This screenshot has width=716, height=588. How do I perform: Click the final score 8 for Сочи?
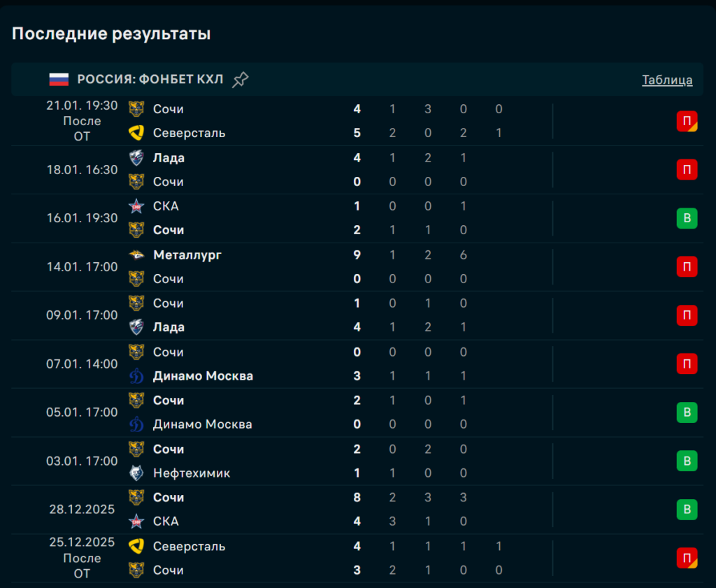[357, 498]
